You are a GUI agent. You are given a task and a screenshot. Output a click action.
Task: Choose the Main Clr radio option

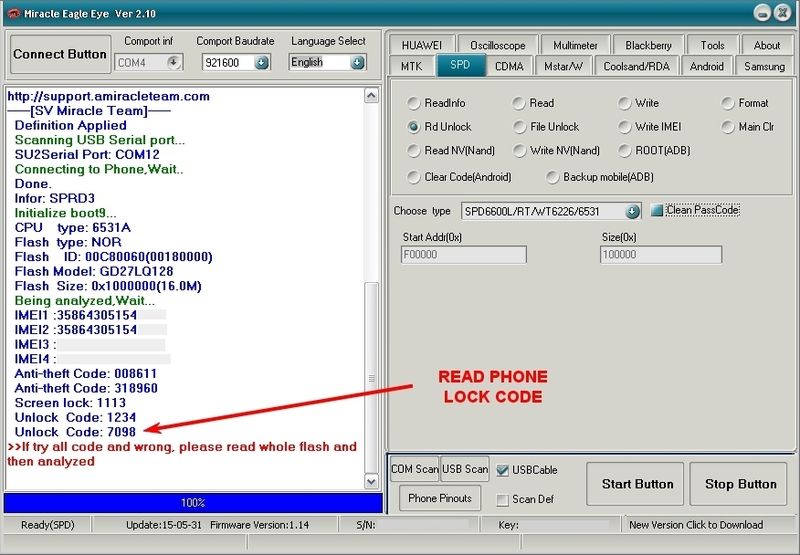[728, 127]
